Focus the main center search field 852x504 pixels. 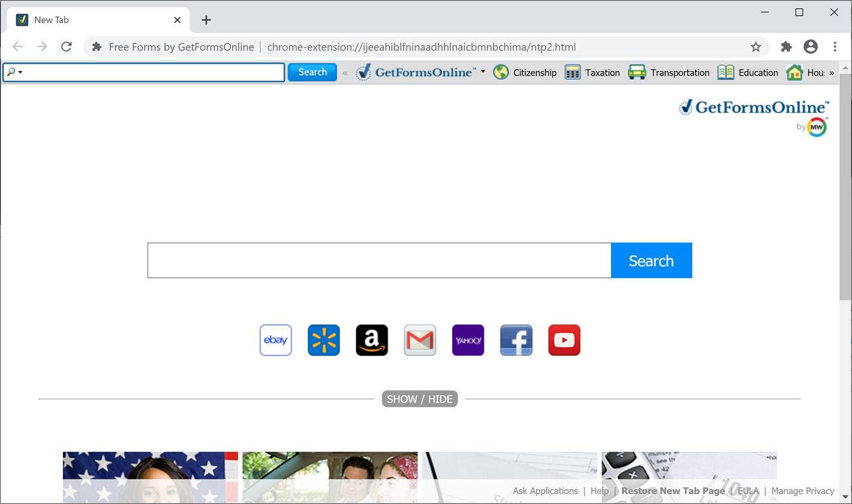pyautogui.click(x=379, y=260)
